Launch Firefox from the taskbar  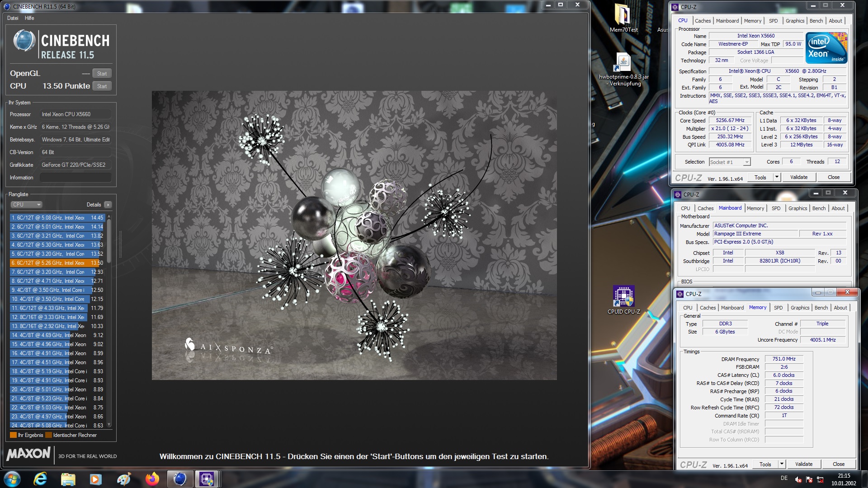coord(152,479)
